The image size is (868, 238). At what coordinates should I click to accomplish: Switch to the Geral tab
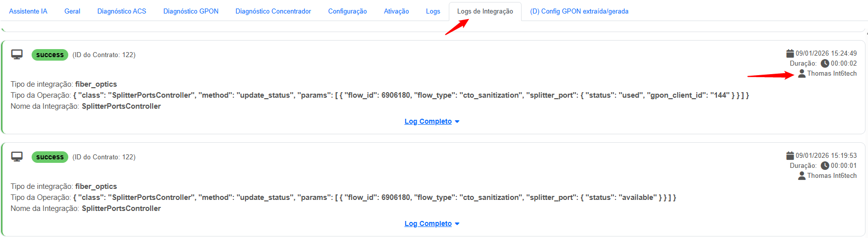click(x=72, y=11)
